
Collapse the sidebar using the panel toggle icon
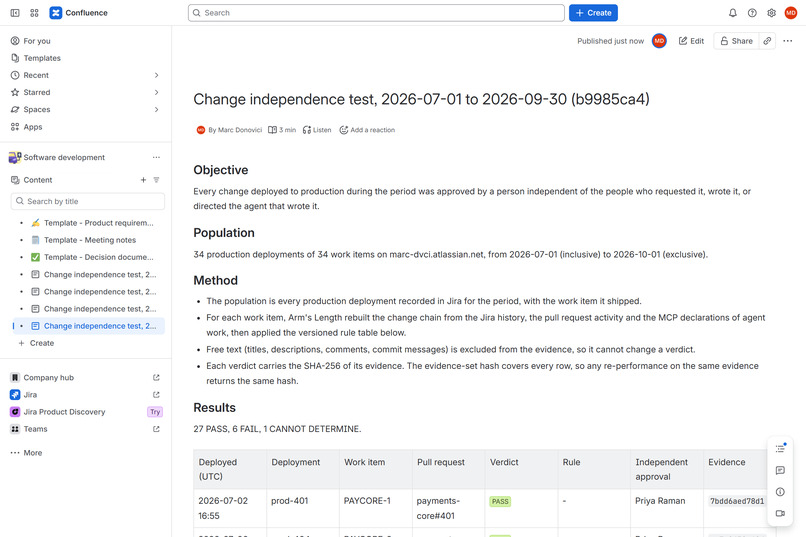[x=15, y=13]
